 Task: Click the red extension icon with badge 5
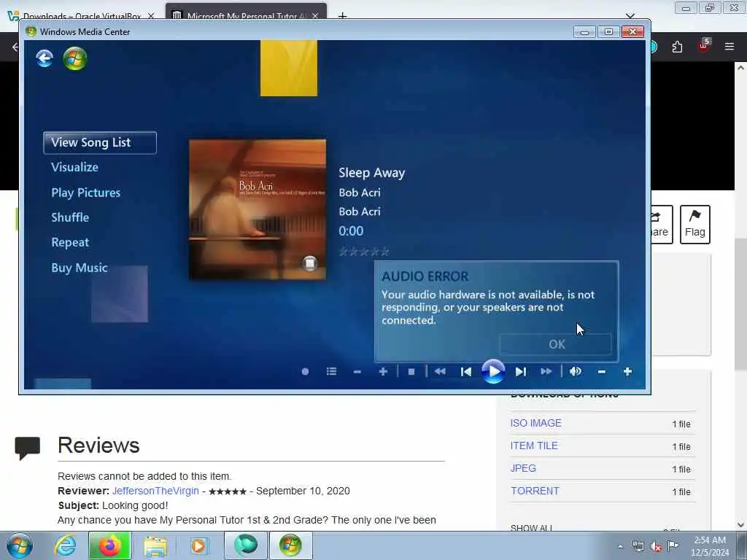pyautogui.click(x=704, y=46)
